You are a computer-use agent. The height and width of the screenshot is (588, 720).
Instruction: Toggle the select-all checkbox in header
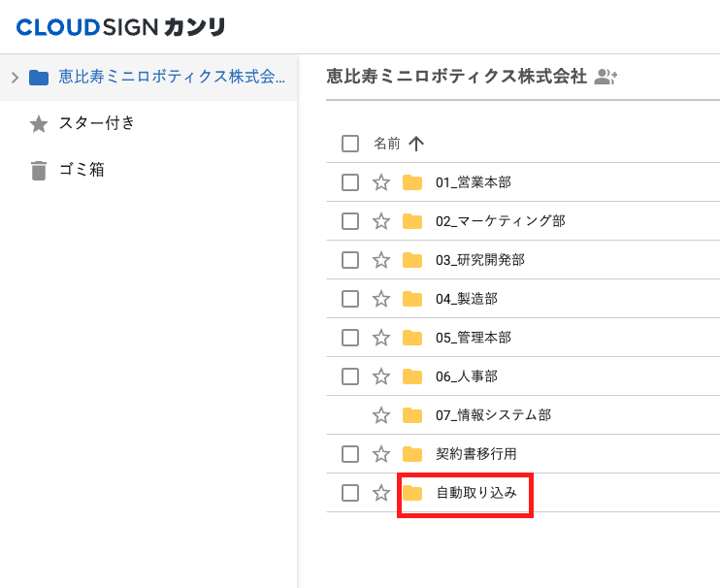pos(350,144)
